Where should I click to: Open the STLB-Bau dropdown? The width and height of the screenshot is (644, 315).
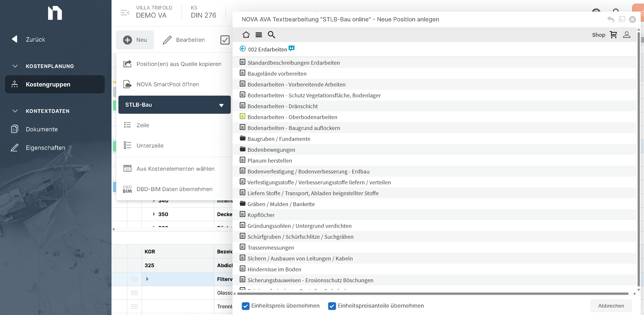click(x=175, y=105)
